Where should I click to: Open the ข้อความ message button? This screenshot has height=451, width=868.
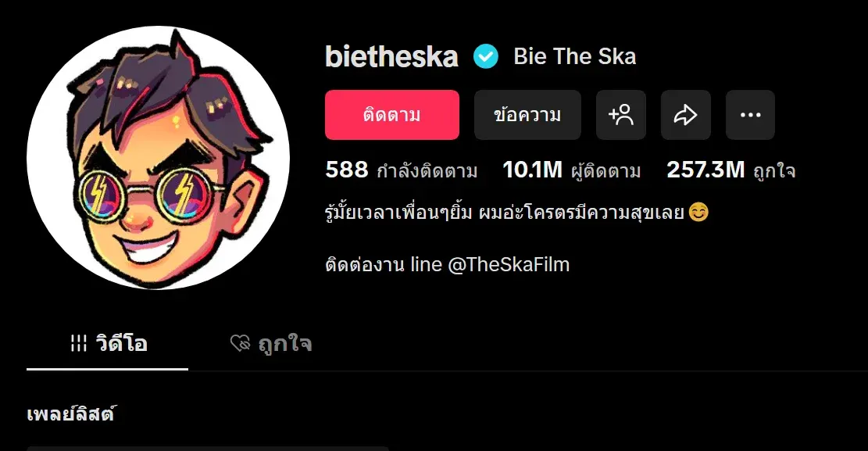coord(527,115)
